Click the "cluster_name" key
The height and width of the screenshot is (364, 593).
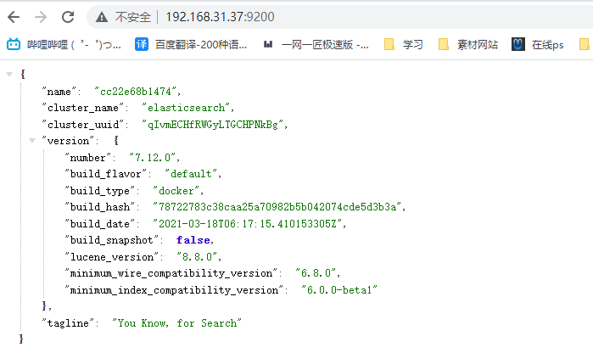[83, 108]
